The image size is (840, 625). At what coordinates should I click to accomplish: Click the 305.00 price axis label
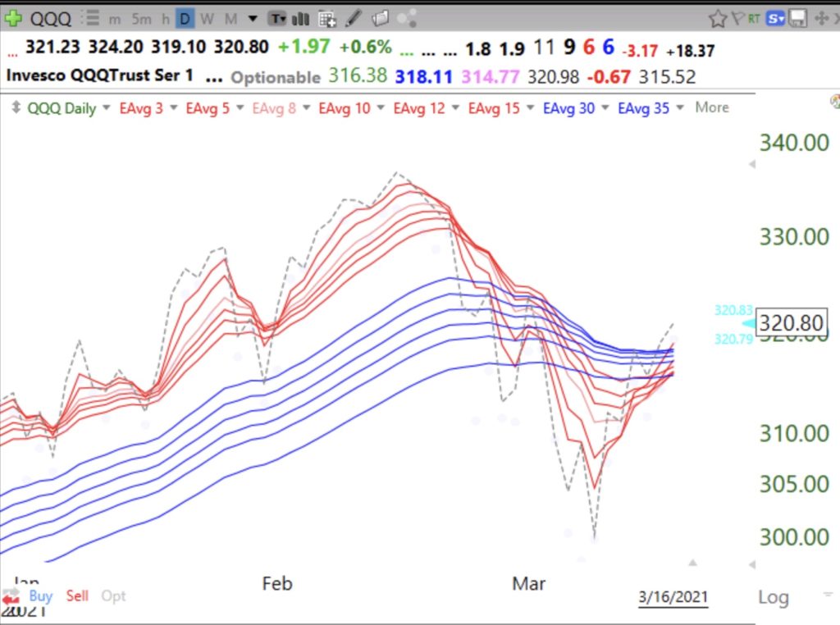point(794,484)
